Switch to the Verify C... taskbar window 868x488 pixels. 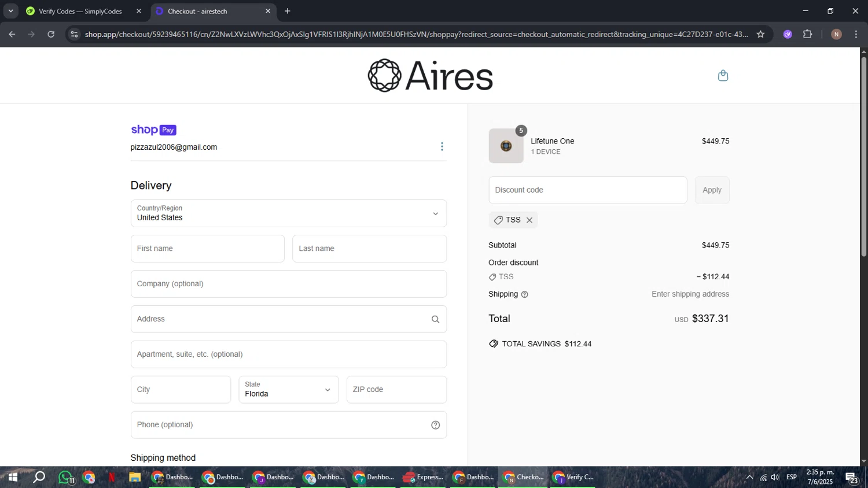tap(573, 478)
